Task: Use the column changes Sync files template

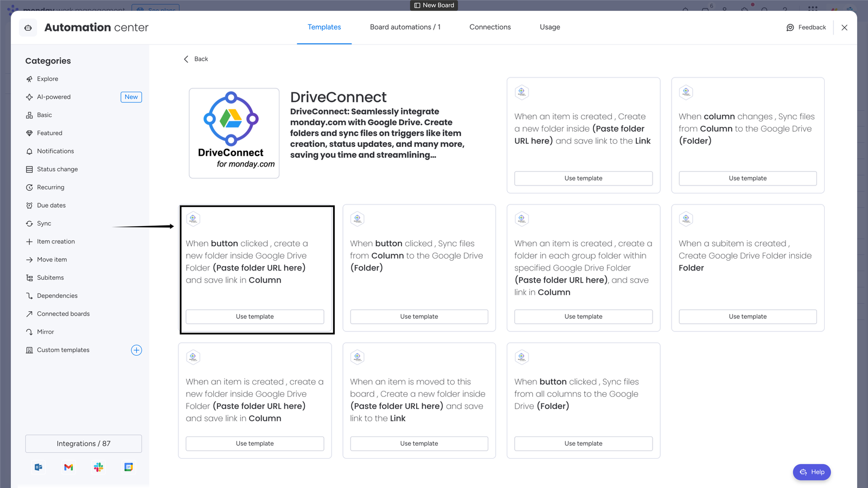Action: point(748,178)
